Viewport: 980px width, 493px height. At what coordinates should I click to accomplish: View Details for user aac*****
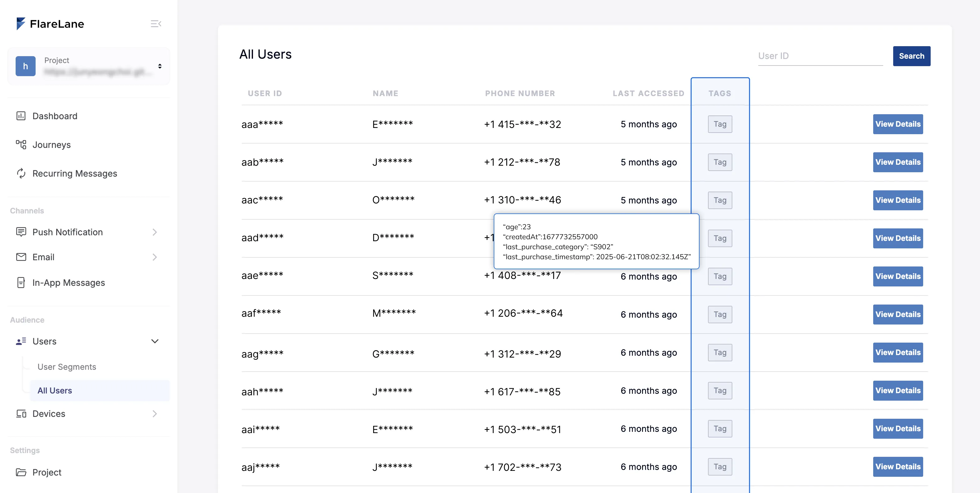point(898,200)
